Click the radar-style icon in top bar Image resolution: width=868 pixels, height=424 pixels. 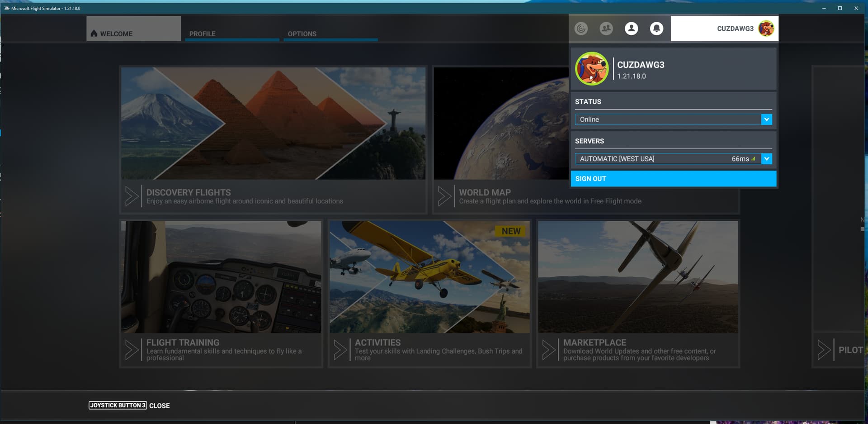coord(581,29)
